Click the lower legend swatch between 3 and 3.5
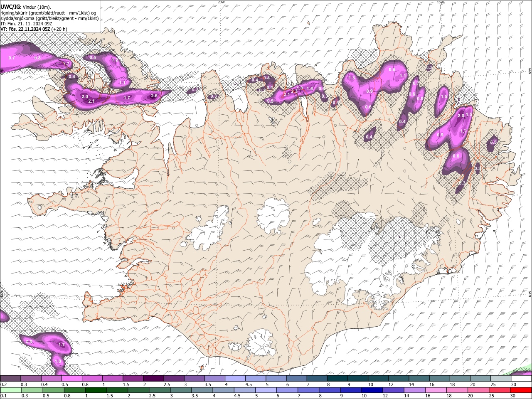The image size is (532, 399). 180,390
